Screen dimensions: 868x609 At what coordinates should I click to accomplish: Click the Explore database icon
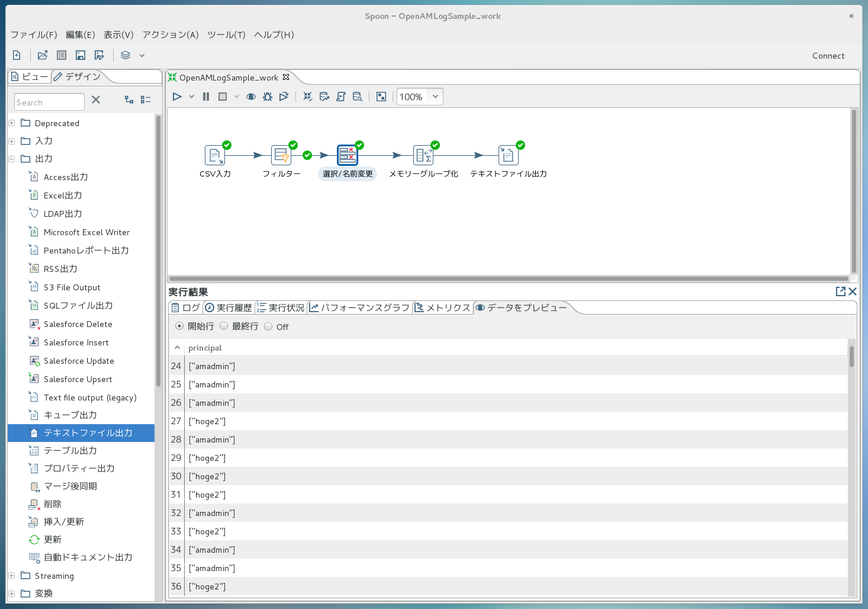[358, 97]
